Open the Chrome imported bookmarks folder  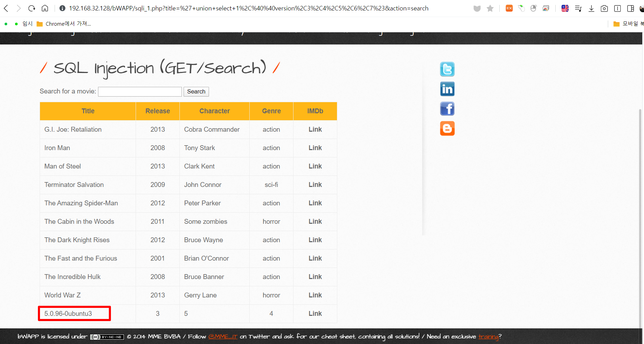click(64, 24)
